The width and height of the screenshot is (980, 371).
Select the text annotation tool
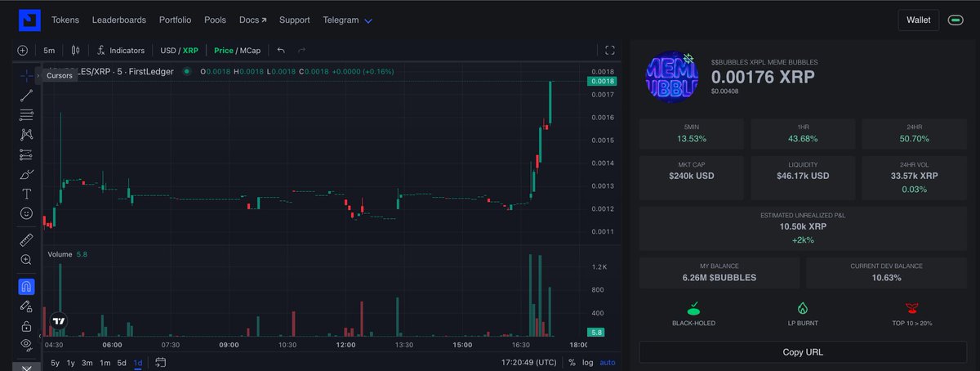(26, 194)
